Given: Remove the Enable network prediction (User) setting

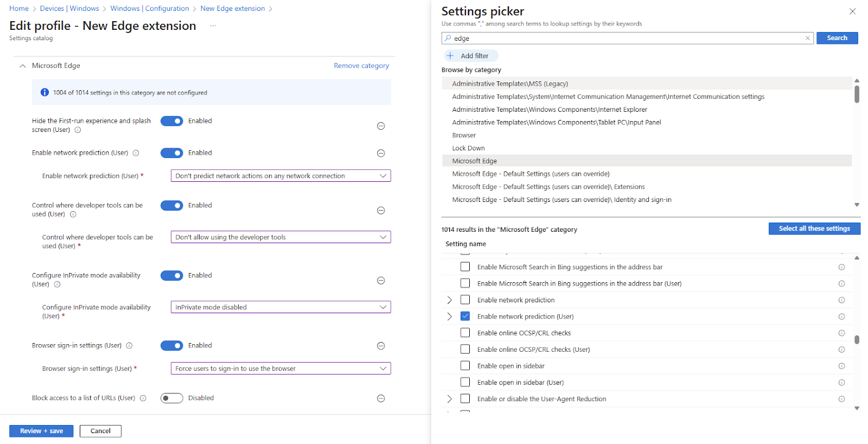Looking at the screenshot, I should point(381,153).
